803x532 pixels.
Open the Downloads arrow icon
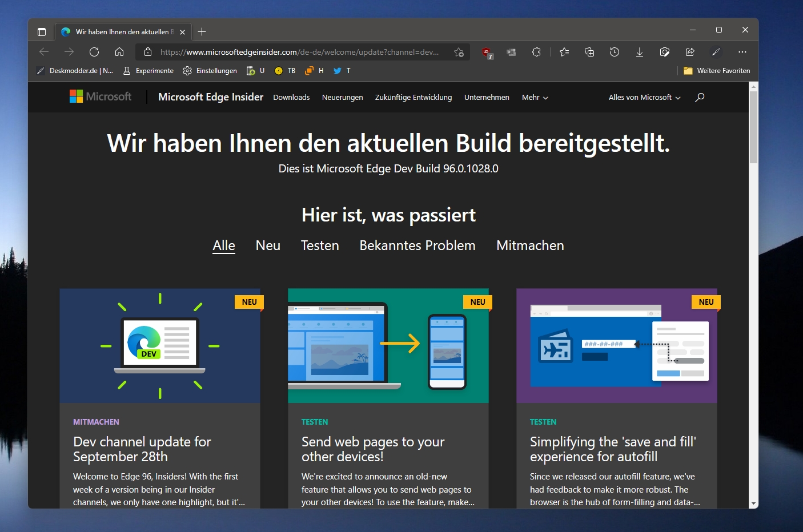640,52
